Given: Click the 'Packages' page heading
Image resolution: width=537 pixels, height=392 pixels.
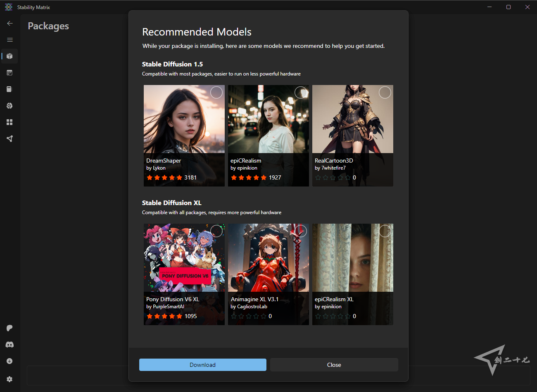Looking at the screenshot, I should click(48, 26).
